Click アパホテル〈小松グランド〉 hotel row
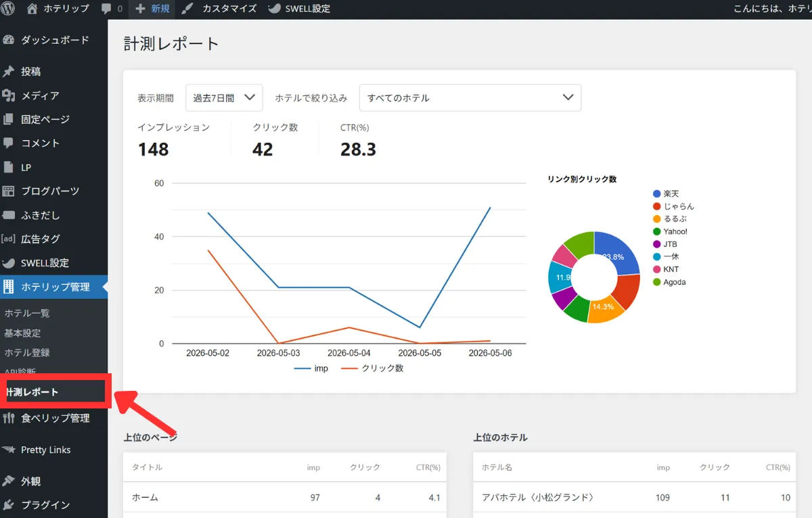This screenshot has height=518, width=812. 635,498
